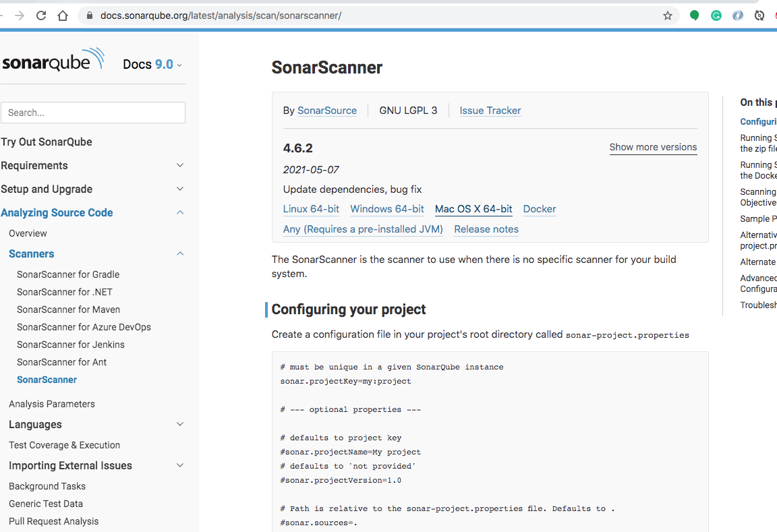This screenshot has height=532, width=777.
Task: Open the green chat bubble extension
Action: point(694,15)
